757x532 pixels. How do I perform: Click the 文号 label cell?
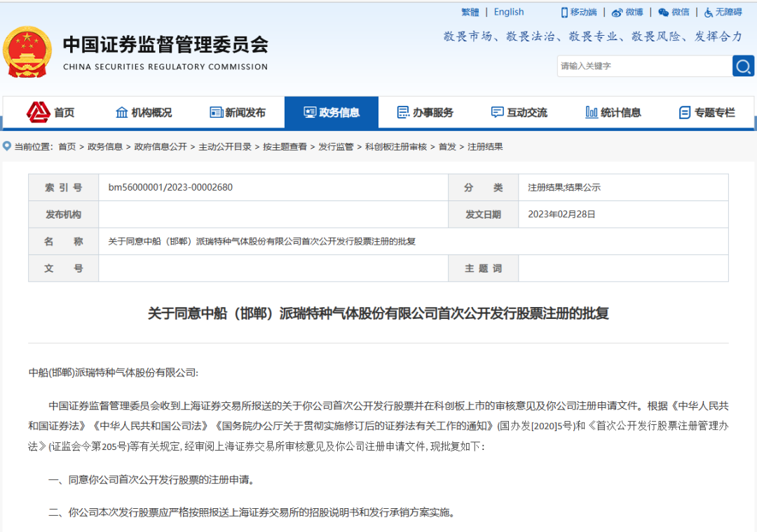pyautogui.click(x=63, y=268)
